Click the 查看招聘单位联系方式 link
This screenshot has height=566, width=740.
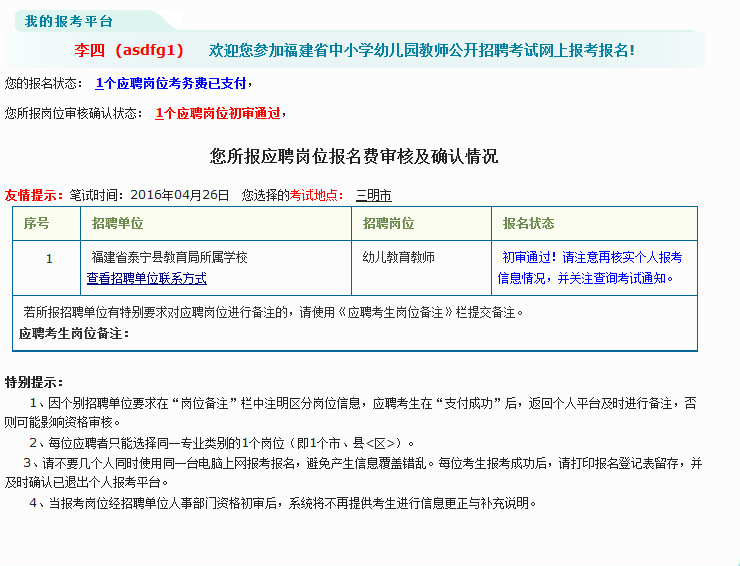click(147, 278)
